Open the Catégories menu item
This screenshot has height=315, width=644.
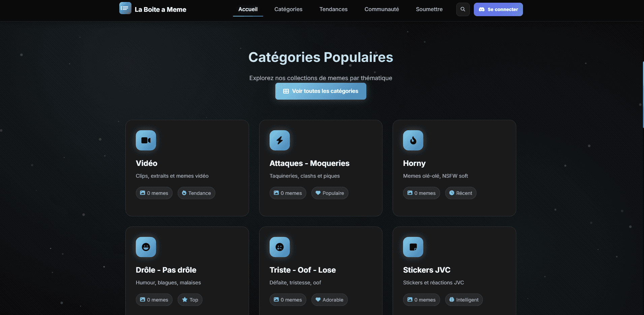coord(288,9)
